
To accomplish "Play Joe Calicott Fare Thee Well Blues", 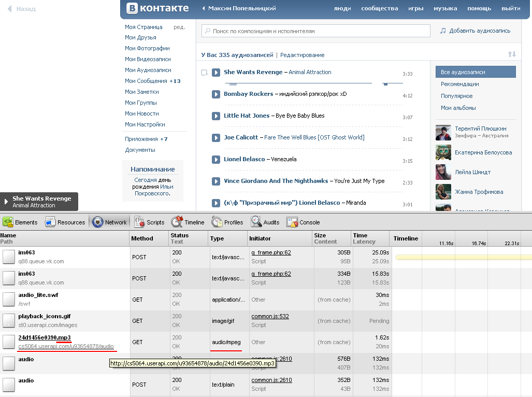I will pyautogui.click(x=216, y=137).
